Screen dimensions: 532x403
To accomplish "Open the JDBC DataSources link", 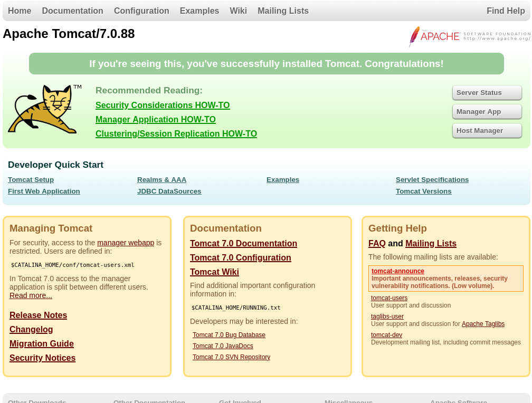I will [169, 191].
